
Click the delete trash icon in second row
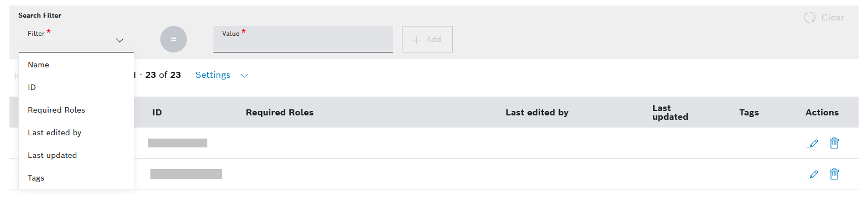[834, 174]
